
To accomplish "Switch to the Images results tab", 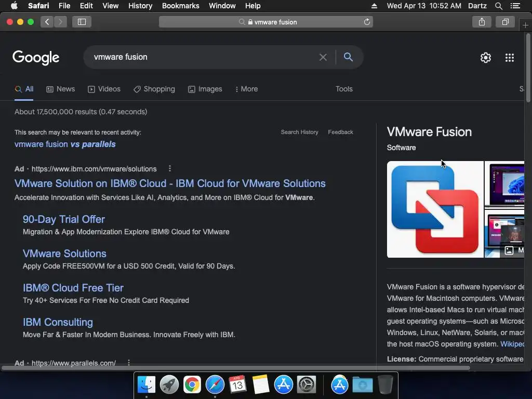I will tap(205, 89).
